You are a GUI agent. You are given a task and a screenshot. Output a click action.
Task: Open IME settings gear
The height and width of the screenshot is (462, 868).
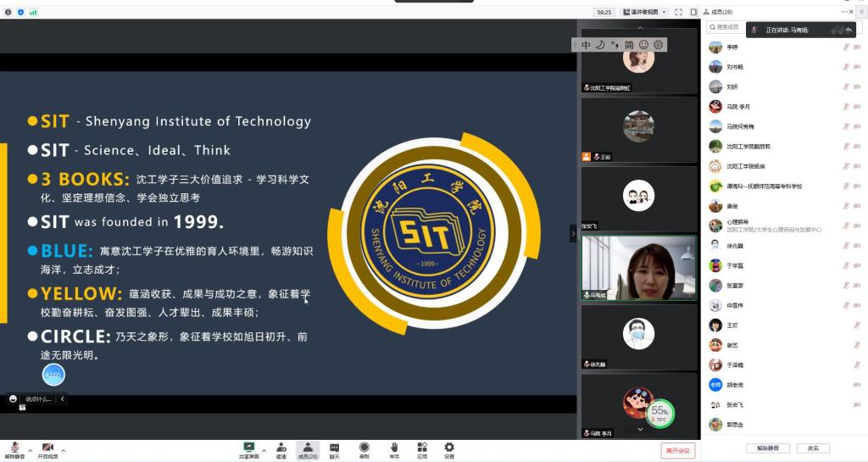click(658, 45)
